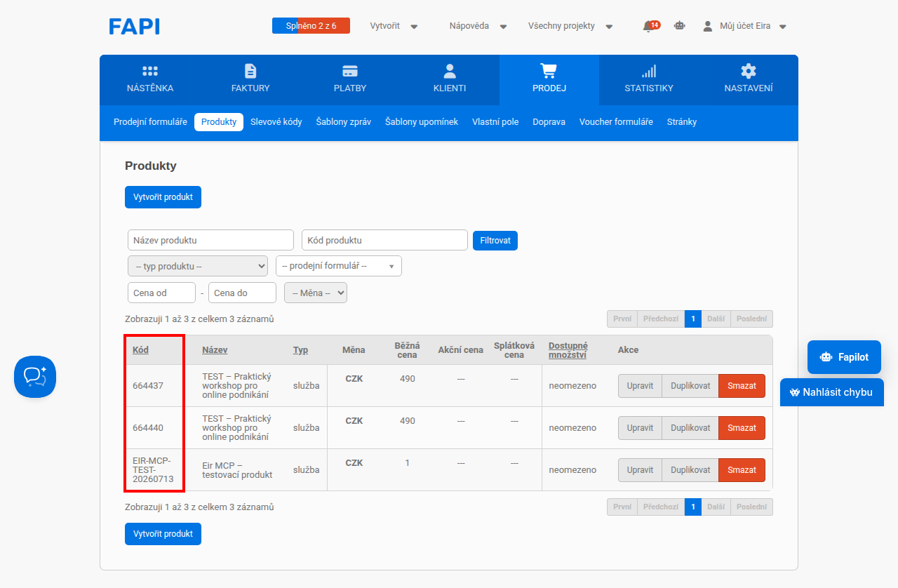898x588 pixels.
Task: Open the Vlastní pole tab
Action: [495, 122]
